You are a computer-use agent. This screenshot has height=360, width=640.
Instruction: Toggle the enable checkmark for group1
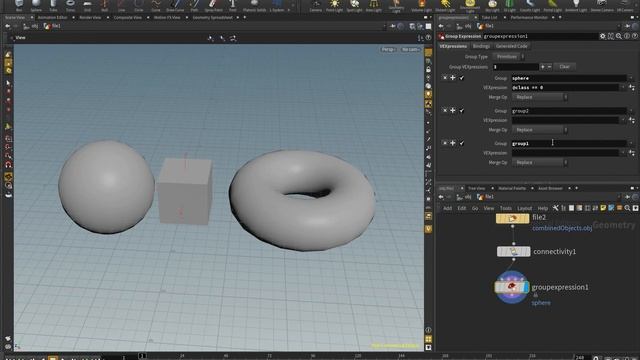[462, 143]
